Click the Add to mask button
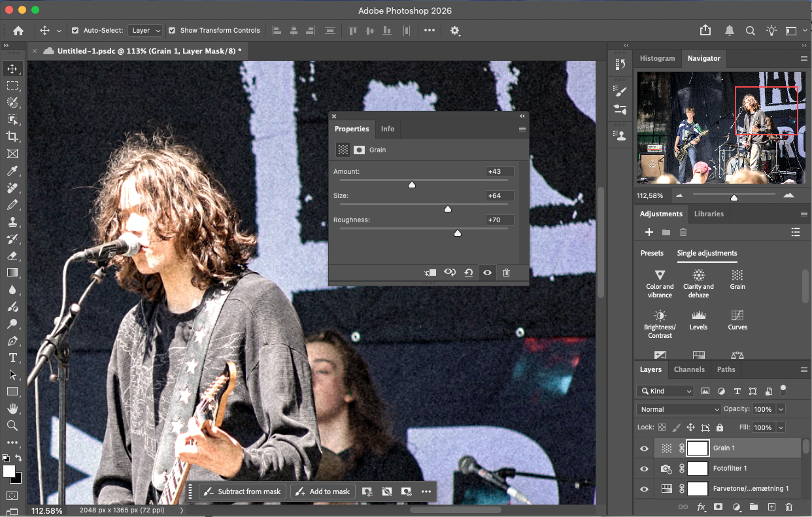The width and height of the screenshot is (812, 517). tap(323, 492)
